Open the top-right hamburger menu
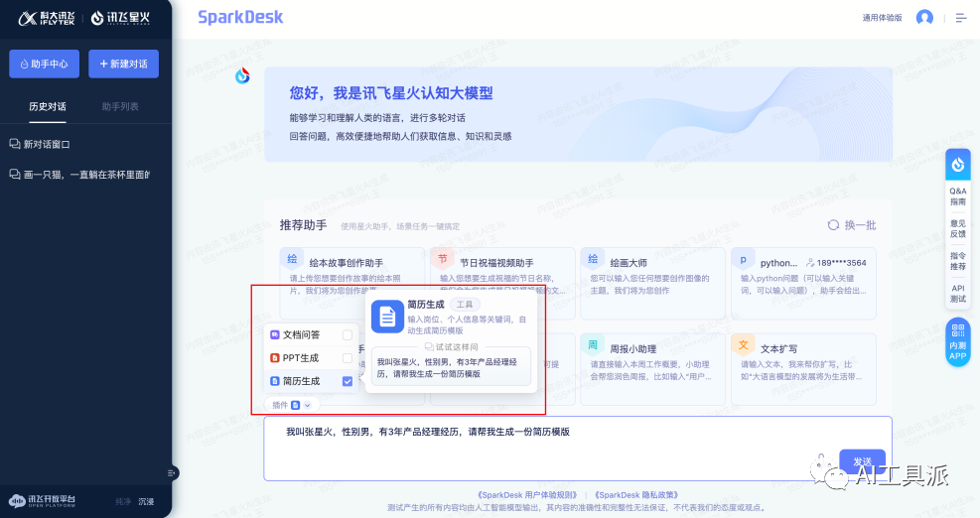 pyautogui.click(x=961, y=18)
